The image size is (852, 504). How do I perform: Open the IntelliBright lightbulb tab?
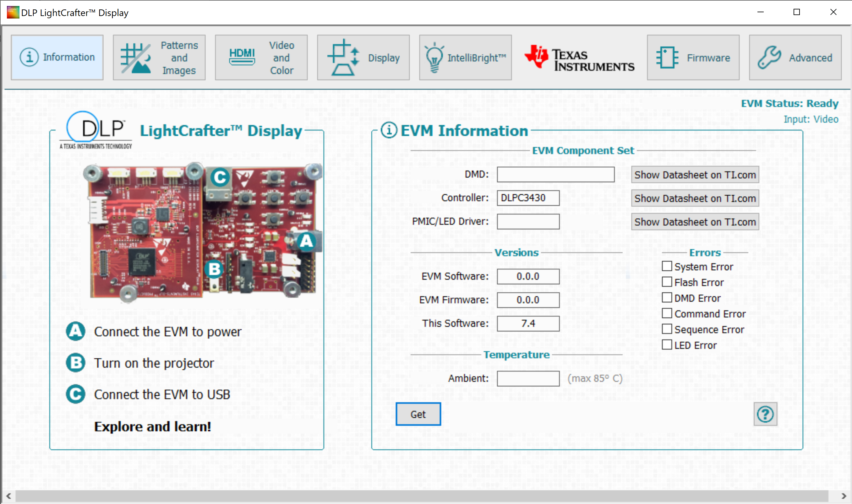point(465,57)
